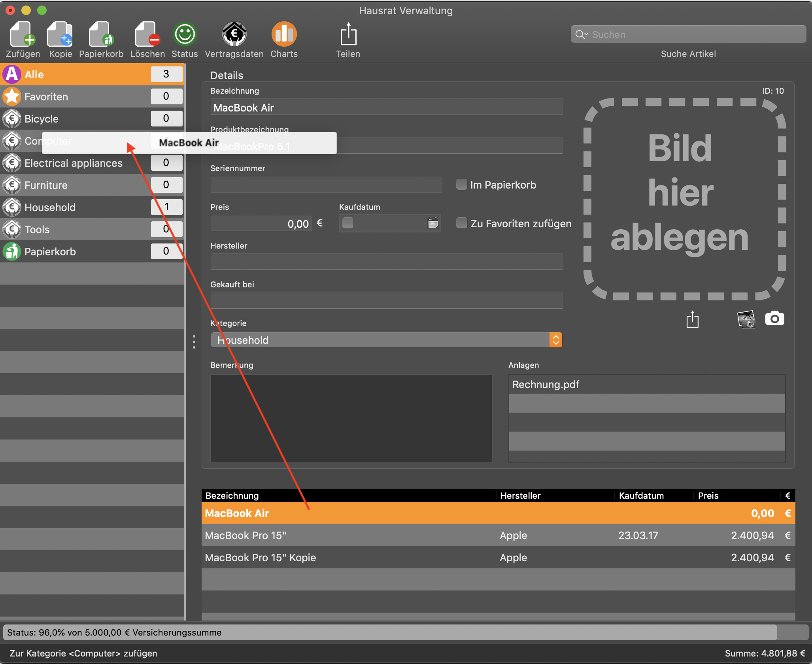Select the MacBook Pro 15" Kopie row
This screenshot has height=664, width=812.
498,557
